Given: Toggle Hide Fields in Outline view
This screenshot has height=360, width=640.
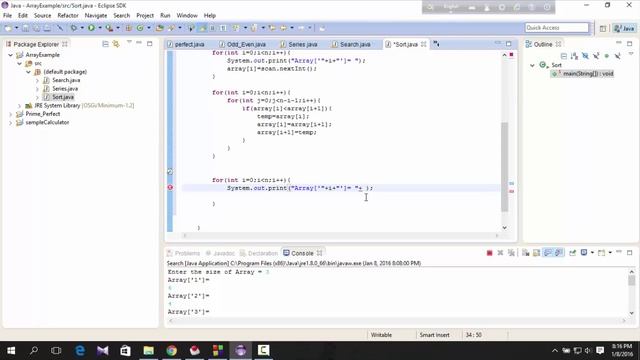Looking at the screenshot, I should pyautogui.click(x=585, y=56).
